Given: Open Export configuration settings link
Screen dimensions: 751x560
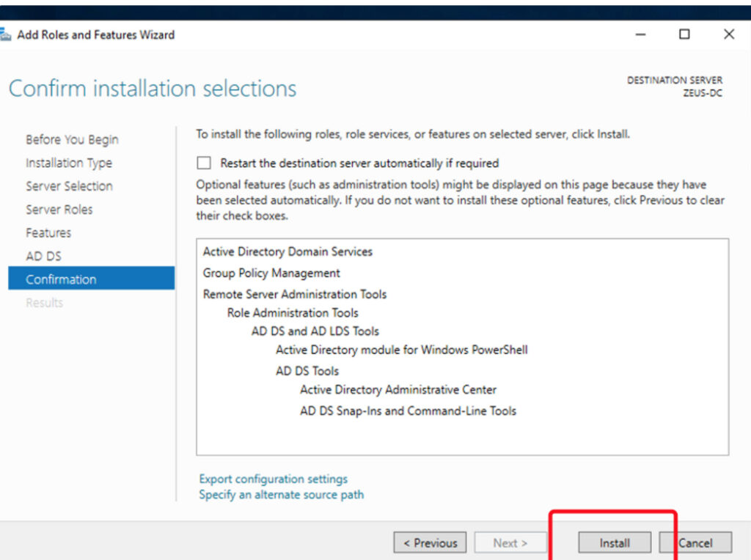Looking at the screenshot, I should click(273, 479).
